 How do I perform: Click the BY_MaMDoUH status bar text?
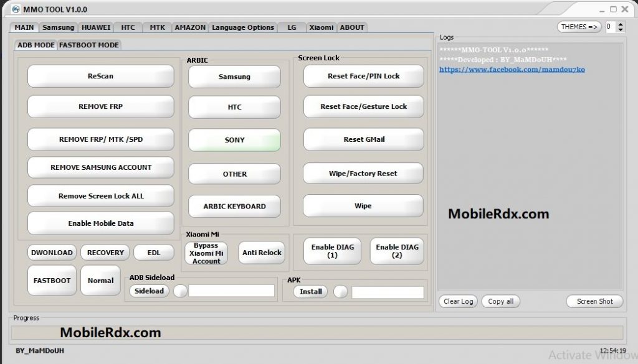40,350
